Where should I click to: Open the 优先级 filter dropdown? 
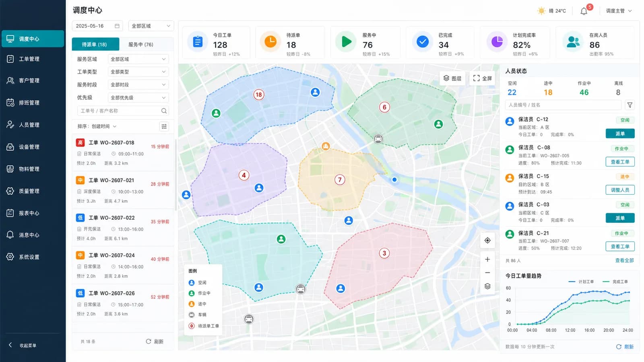[x=138, y=98]
